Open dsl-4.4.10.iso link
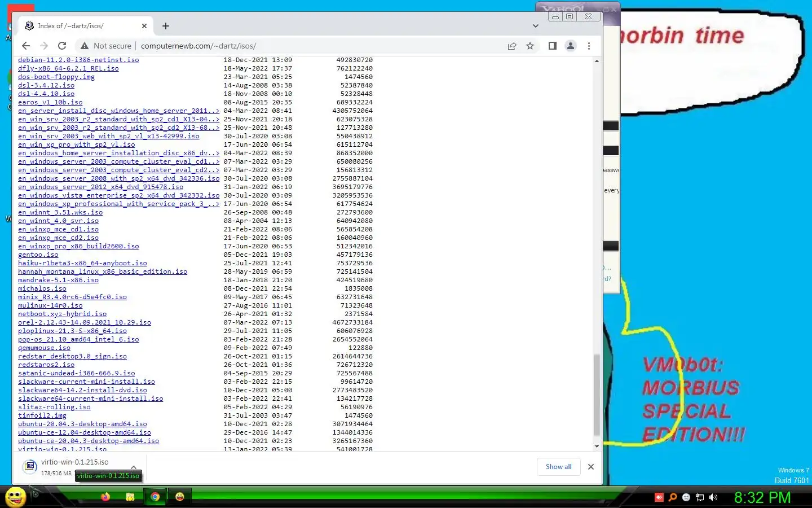This screenshot has height=508, width=812. (x=46, y=94)
